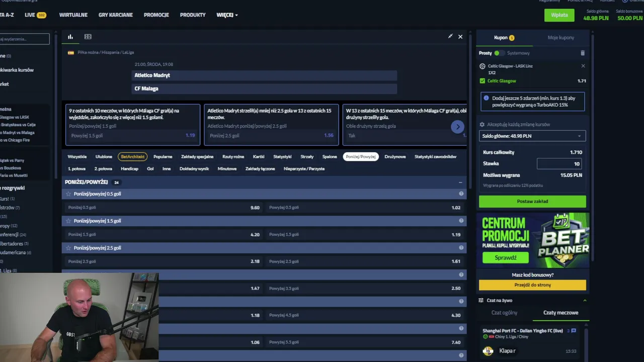Collapse the PONIŻEJ/POWYŻEJ markets section

(460, 182)
